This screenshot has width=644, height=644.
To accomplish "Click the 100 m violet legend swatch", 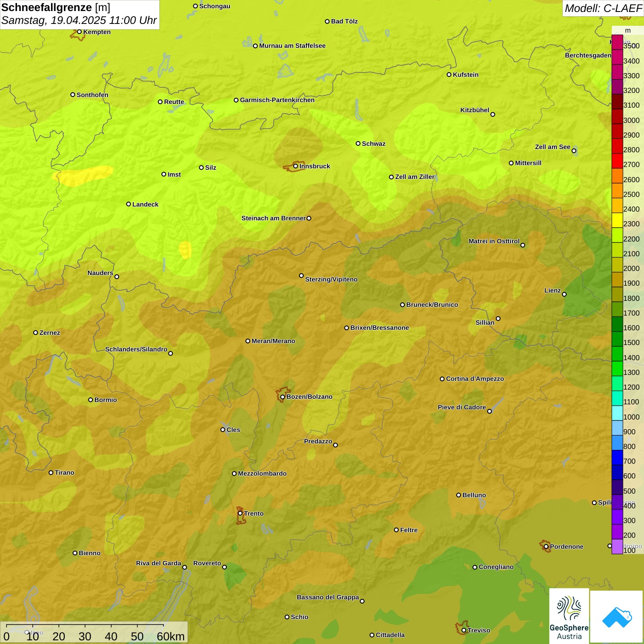I will 617,546.
